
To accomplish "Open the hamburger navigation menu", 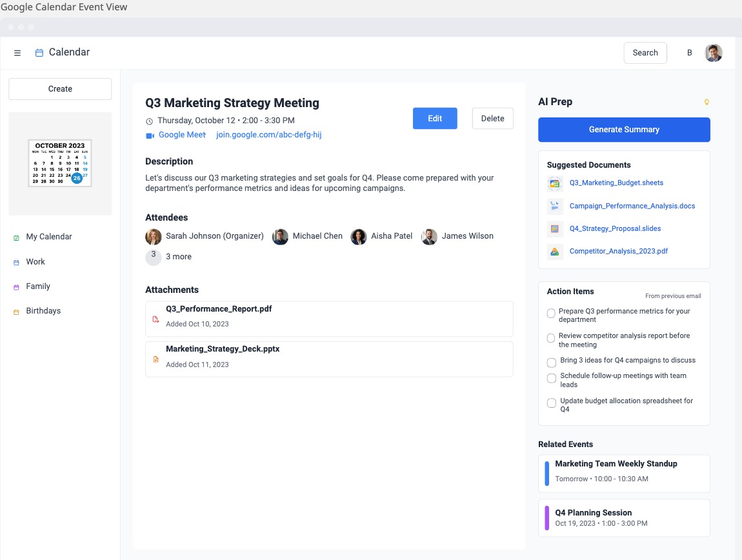I will pos(17,52).
